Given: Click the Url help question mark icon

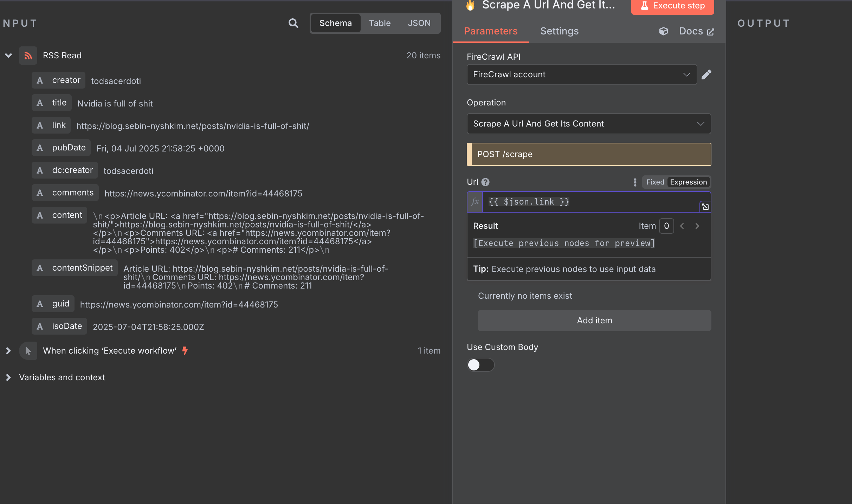Looking at the screenshot, I should 485,182.
